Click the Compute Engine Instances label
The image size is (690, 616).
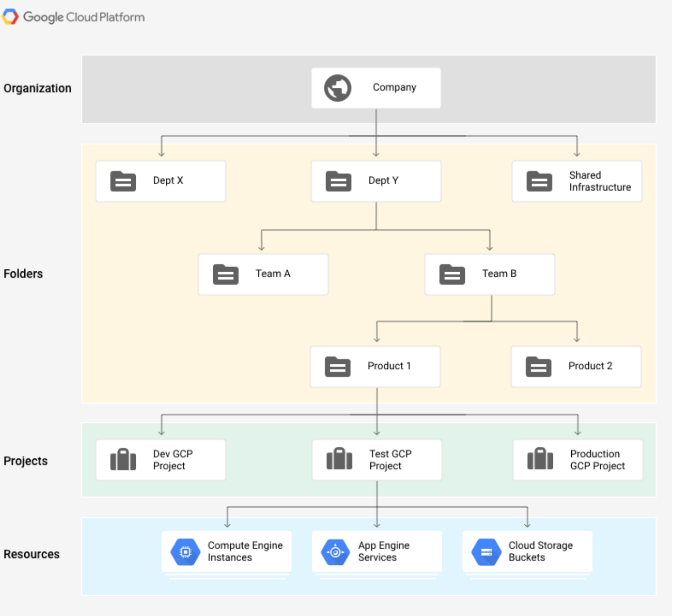coord(245,551)
